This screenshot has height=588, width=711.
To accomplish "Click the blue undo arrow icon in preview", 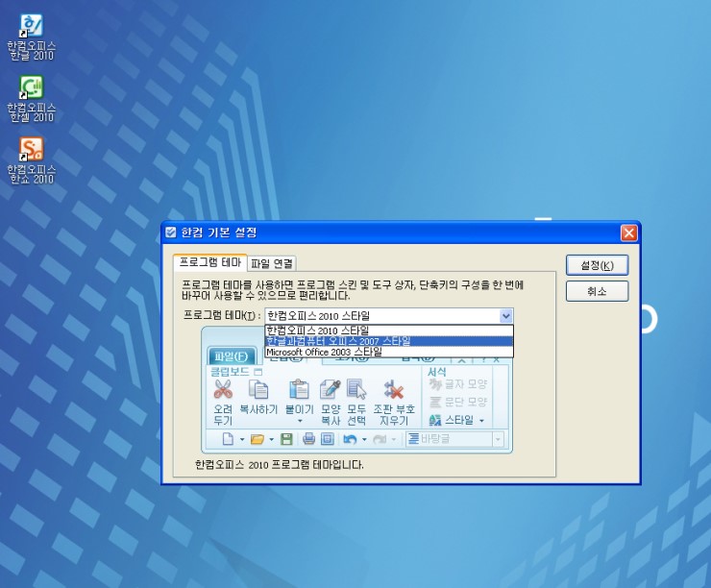I will (350, 439).
